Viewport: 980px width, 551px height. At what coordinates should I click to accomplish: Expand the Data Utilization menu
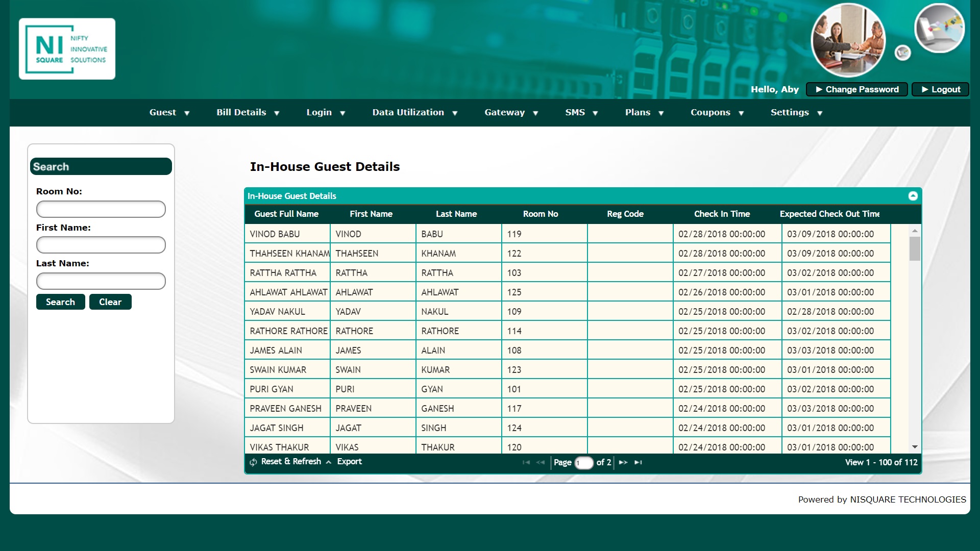pos(415,113)
